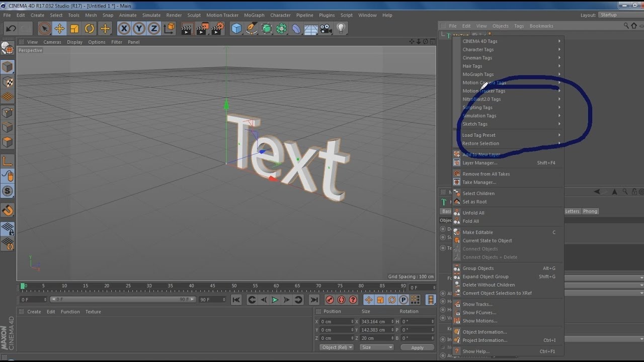Expand Character Tags submenu
This screenshot has height=362, width=644.
509,50
